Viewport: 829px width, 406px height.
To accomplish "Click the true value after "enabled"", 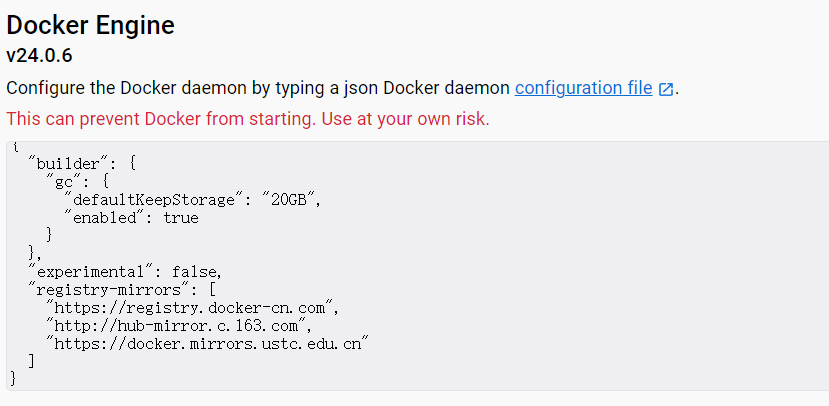I will coord(181,217).
